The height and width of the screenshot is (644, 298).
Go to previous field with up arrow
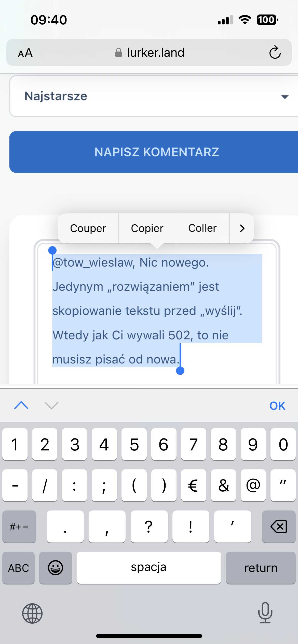(x=21, y=405)
